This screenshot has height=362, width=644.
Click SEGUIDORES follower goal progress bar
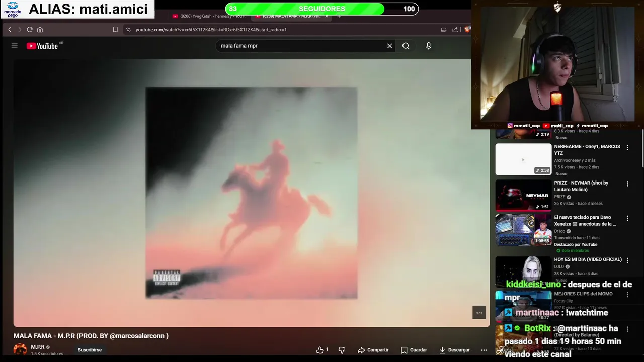pyautogui.click(x=322, y=9)
